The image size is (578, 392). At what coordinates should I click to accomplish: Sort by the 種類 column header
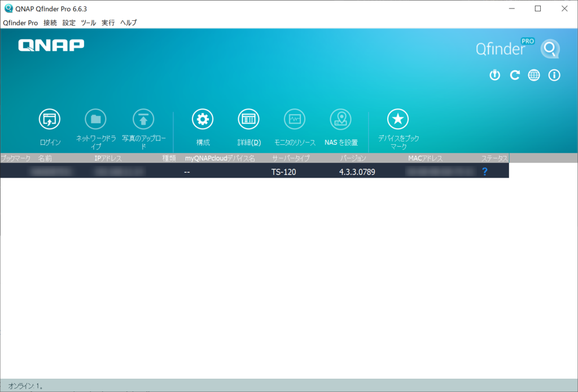(x=169, y=158)
